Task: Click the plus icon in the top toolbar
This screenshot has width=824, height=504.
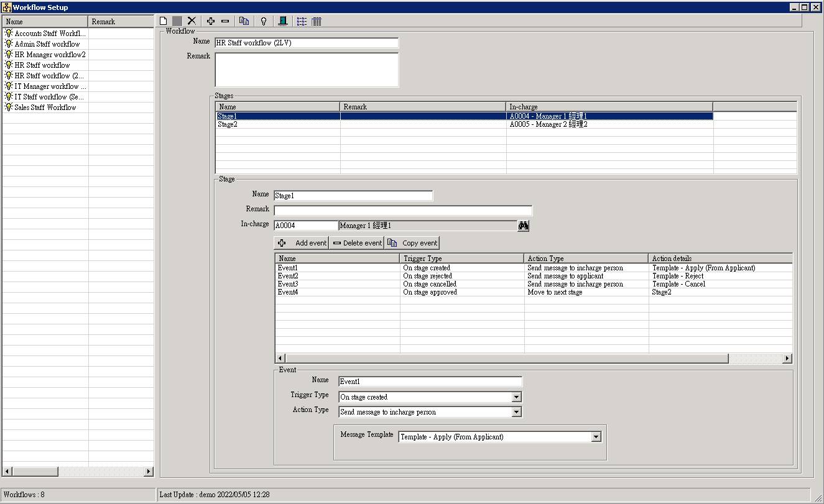Action: pyautogui.click(x=211, y=21)
